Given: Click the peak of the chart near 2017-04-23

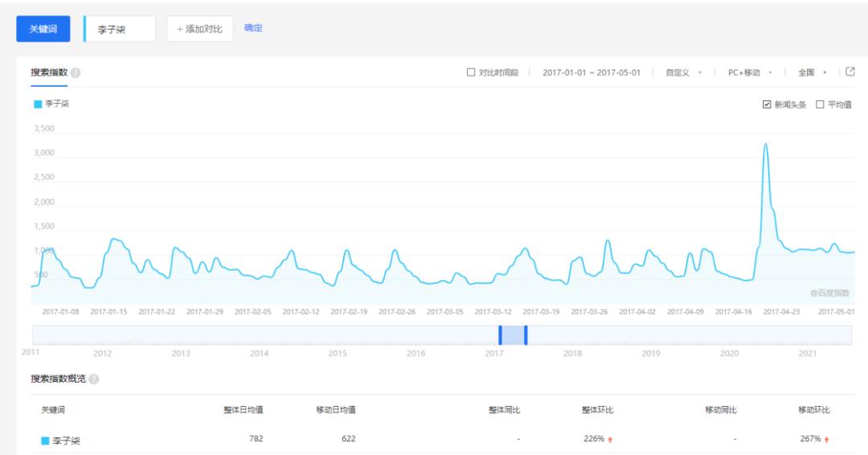Looking at the screenshot, I should click(x=766, y=144).
